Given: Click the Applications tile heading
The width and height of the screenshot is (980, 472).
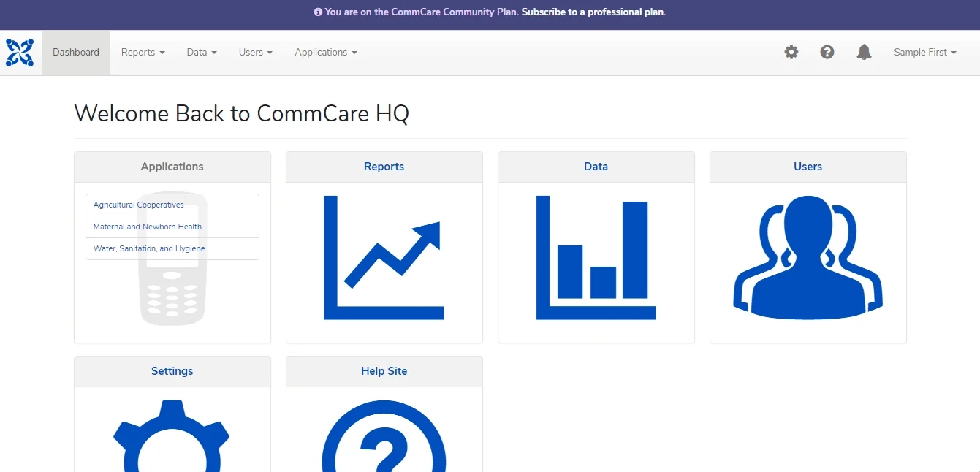Looking at the screenshot, I should click(172, 167).
